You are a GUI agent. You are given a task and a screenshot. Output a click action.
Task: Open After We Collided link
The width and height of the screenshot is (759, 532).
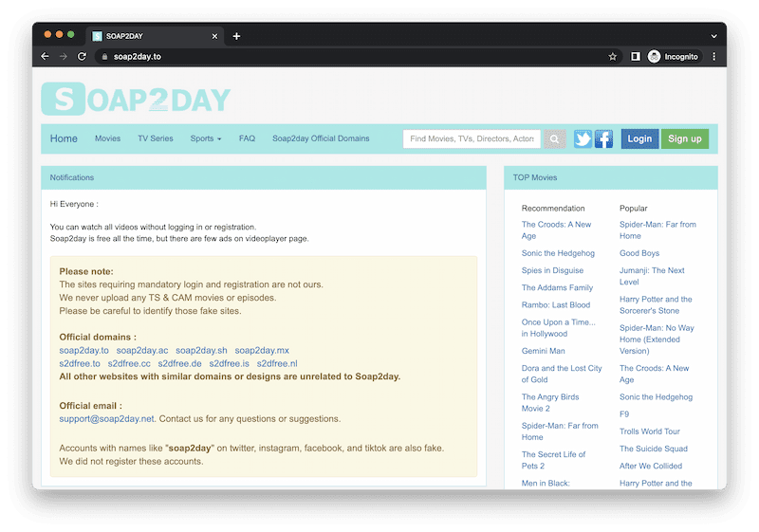[x=651, y=466]
